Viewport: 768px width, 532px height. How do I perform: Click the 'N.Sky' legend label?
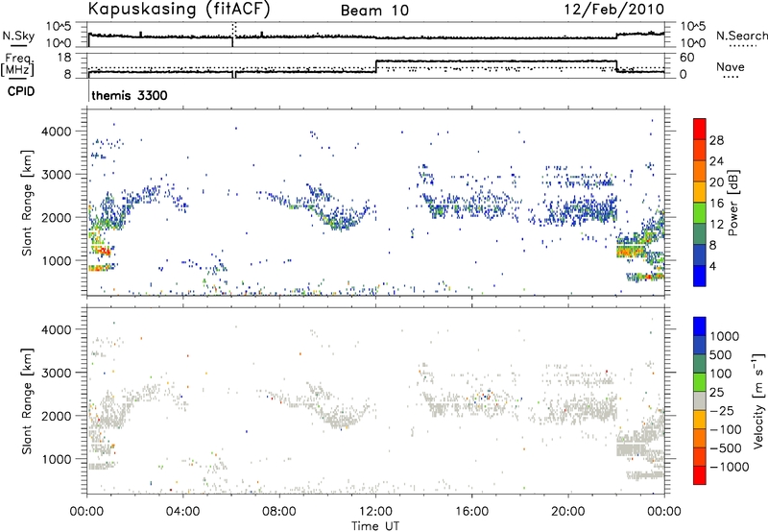(18, 36)
